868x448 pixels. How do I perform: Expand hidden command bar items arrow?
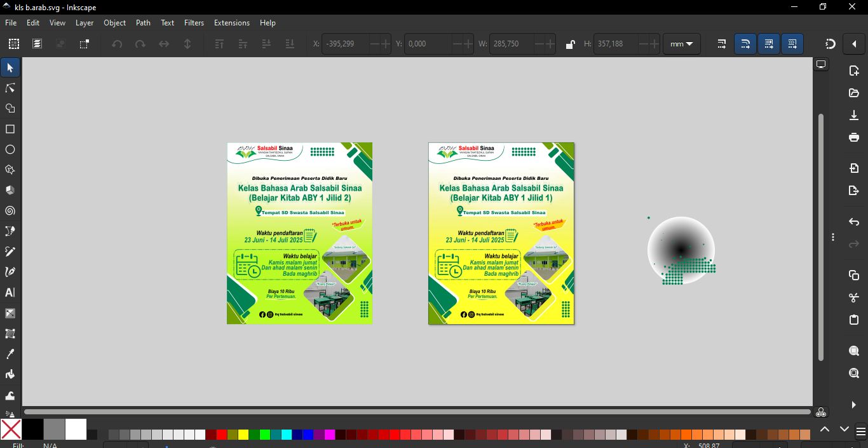click(x=854, y=405)
